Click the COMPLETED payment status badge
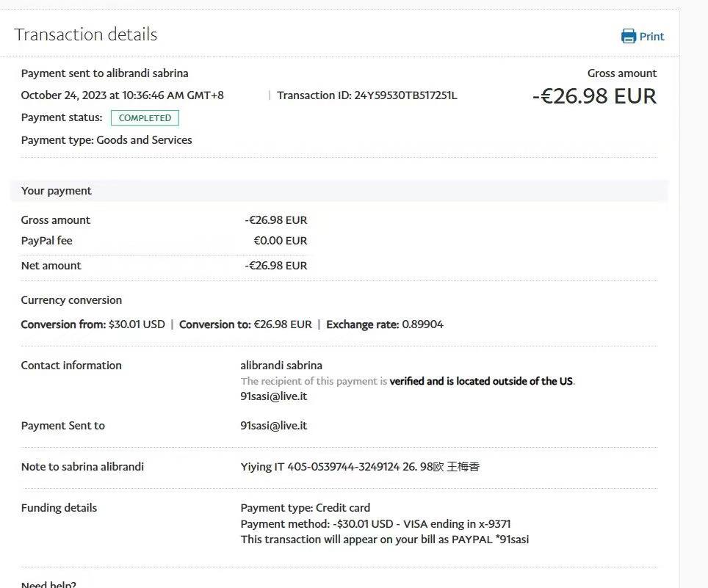 coord(145,118)
